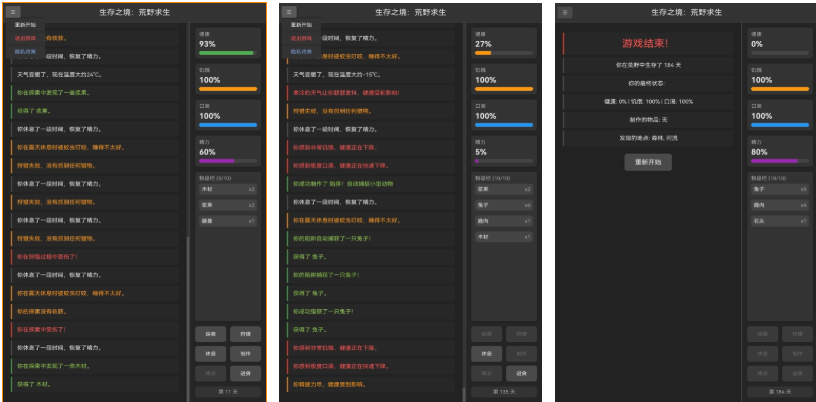Image resolution: width=816 pixels, height=402 pixels.
Task: Click the 第 184 天 day indicator
Action: tap(780, 392)
